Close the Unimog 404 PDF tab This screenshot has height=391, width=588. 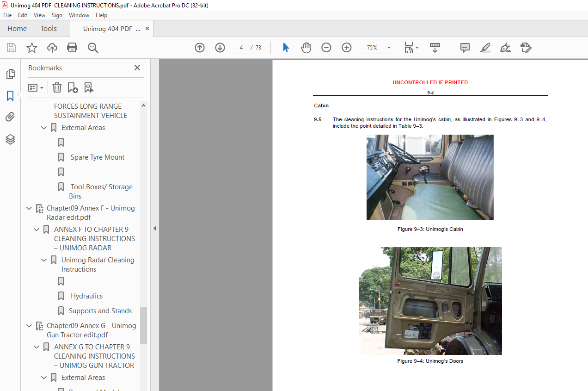(x=147, y=29)
